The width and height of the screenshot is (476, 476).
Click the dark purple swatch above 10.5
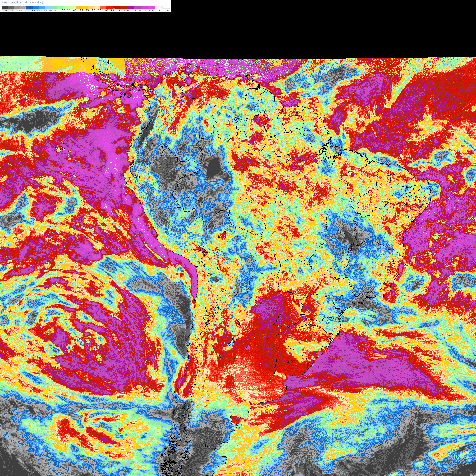tap(131, 7)
